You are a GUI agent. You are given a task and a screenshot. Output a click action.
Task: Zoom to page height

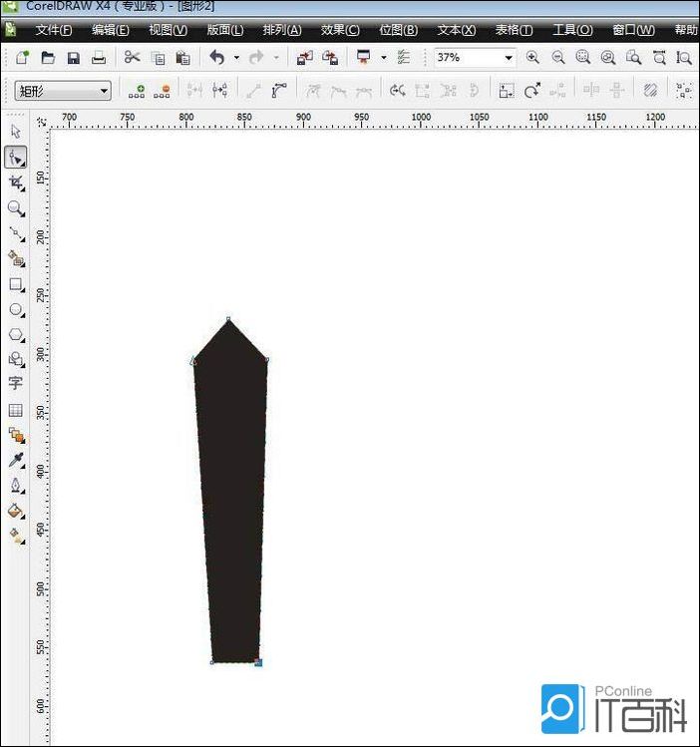pos(684,58)
